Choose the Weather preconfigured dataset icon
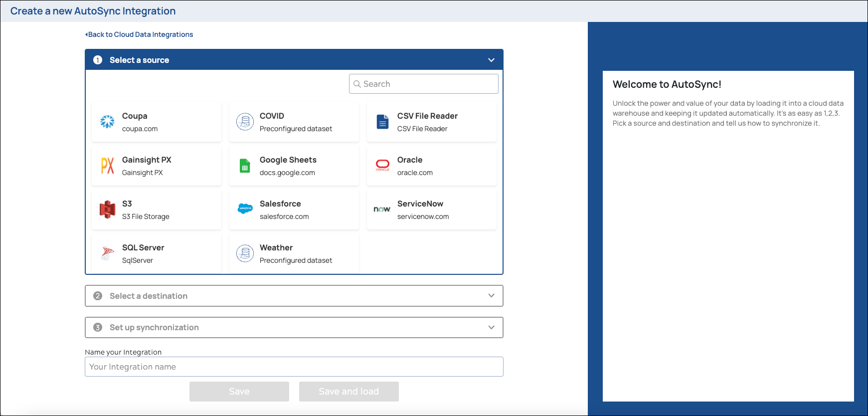The height and width of the screenshot is (416, 868). click(245, 253)
